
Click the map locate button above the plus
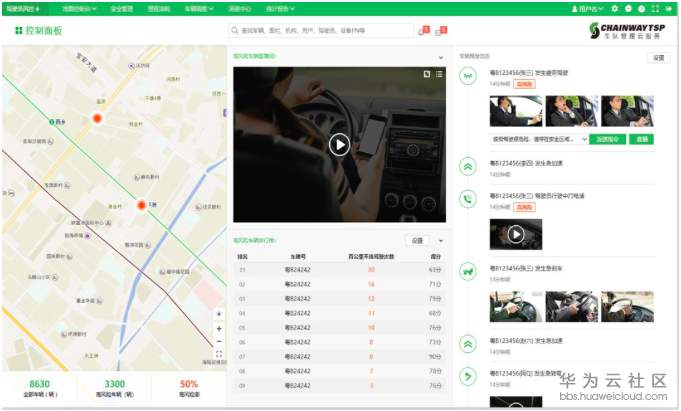click(219, 314)
